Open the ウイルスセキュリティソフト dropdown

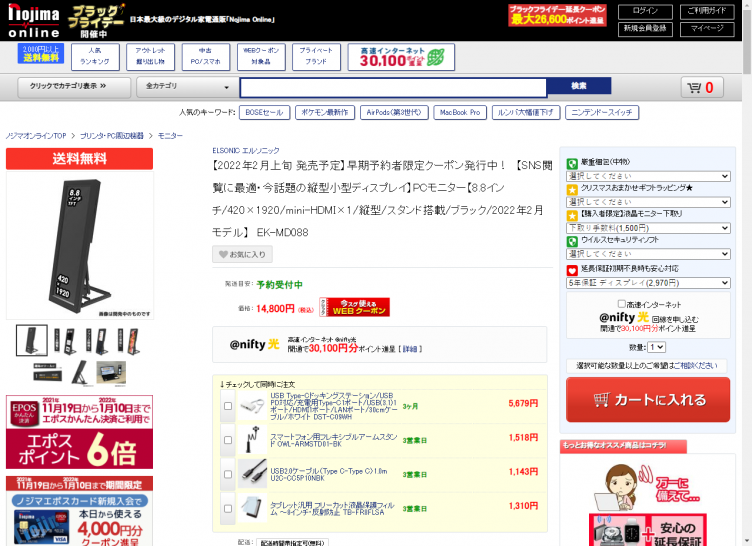click(648, 254)
